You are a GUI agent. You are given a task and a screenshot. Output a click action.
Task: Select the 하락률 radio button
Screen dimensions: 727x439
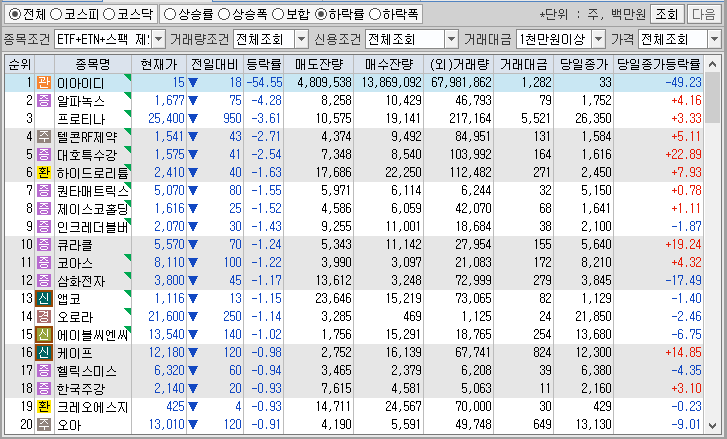click(320, 14)
